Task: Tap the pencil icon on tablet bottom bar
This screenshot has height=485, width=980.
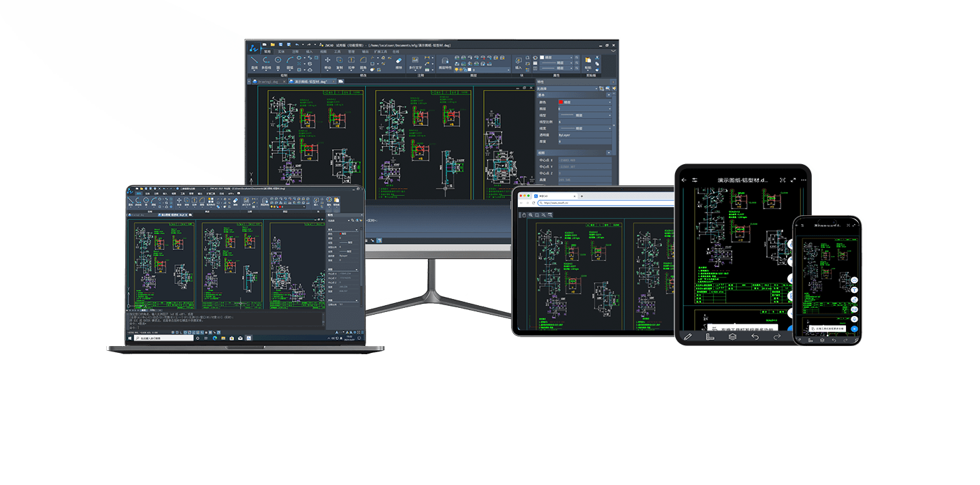Action: pos(687,337)
